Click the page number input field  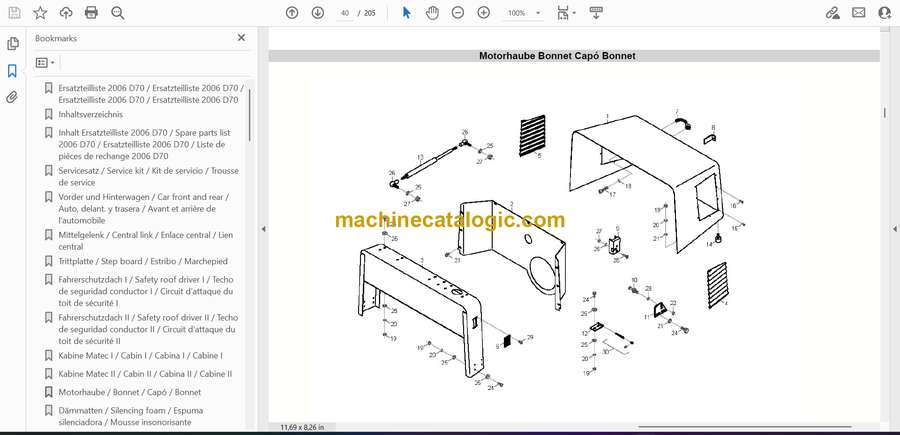coord(345,13)
